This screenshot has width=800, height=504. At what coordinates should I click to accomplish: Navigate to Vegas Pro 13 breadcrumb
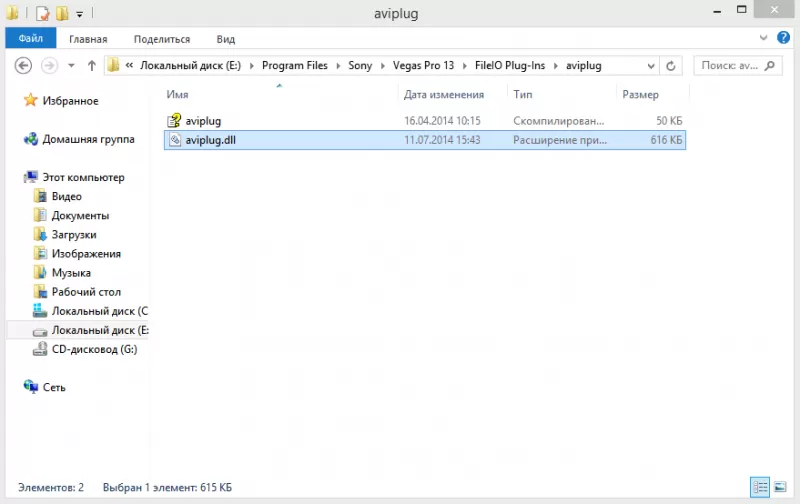423,66
